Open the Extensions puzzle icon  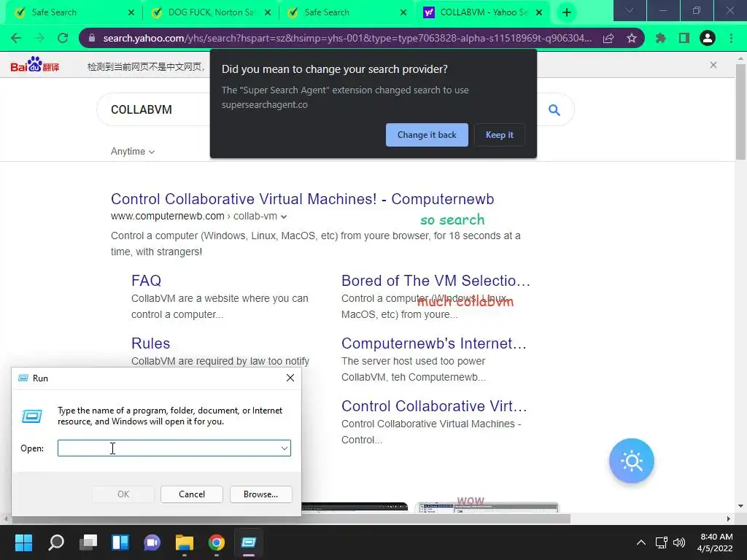tap(661, 38)
